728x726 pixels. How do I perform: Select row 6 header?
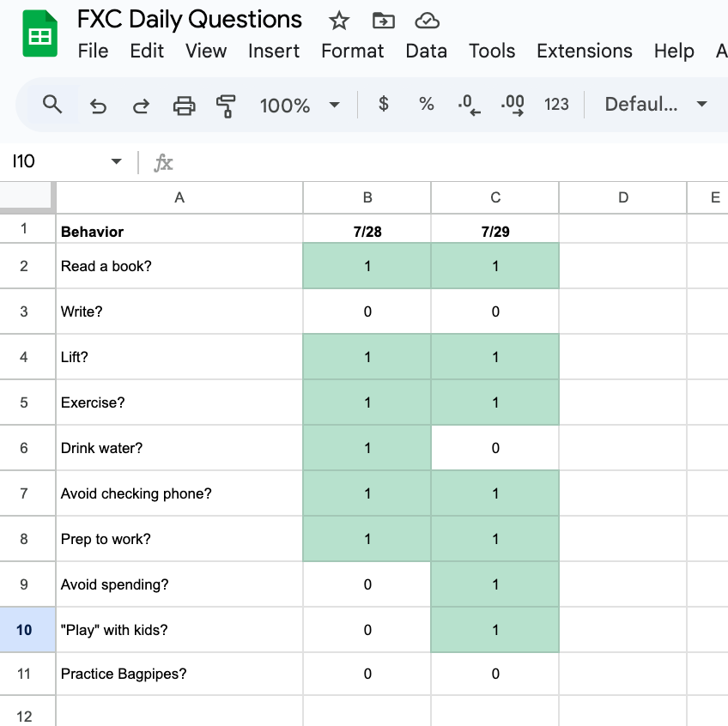point(27,448)
